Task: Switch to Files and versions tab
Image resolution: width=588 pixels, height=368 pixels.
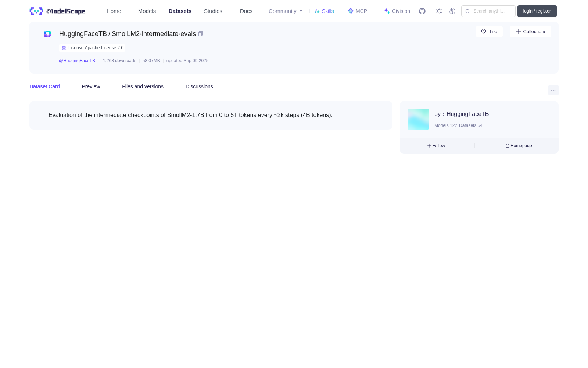Action: pos(143,86)
